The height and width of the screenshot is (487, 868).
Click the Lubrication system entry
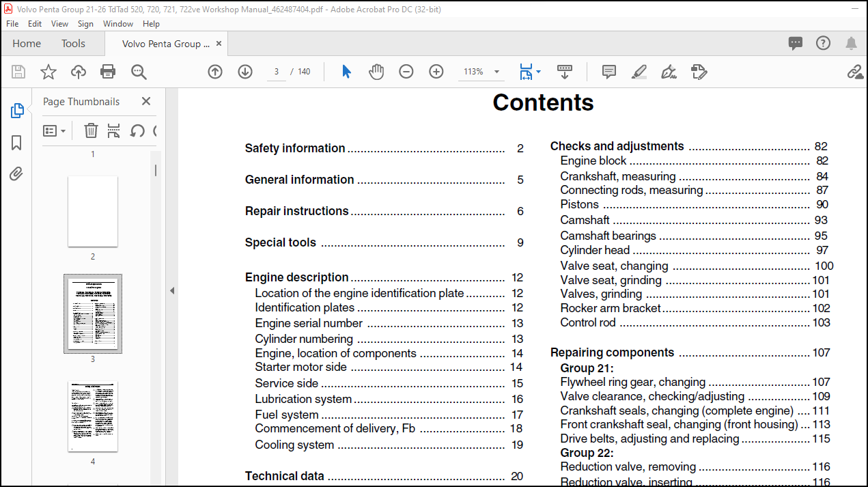389,399
